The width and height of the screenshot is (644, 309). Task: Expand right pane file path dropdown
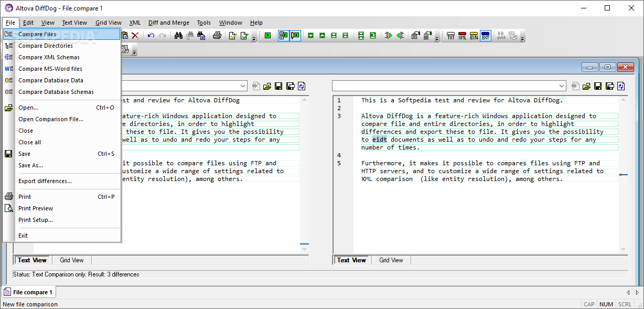coord(562,86)
